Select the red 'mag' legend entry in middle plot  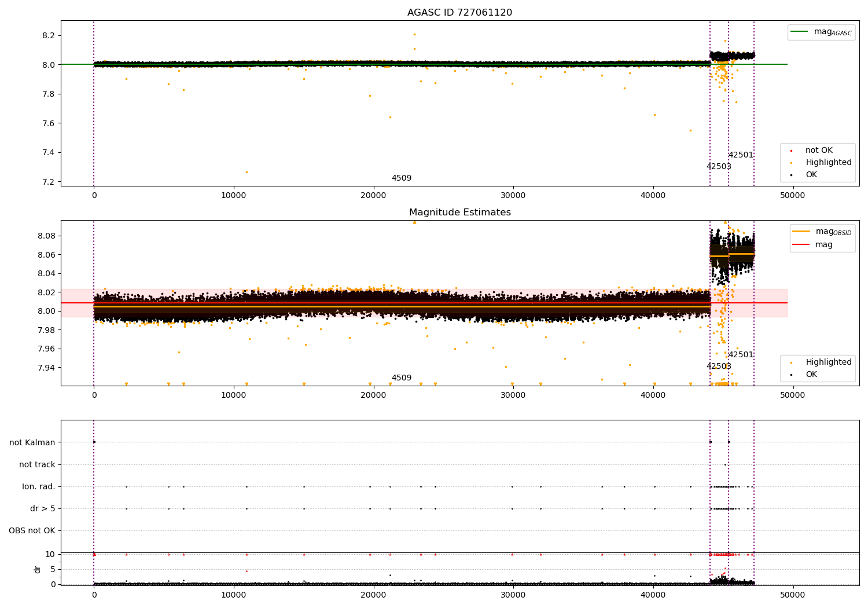click(813, 245)
